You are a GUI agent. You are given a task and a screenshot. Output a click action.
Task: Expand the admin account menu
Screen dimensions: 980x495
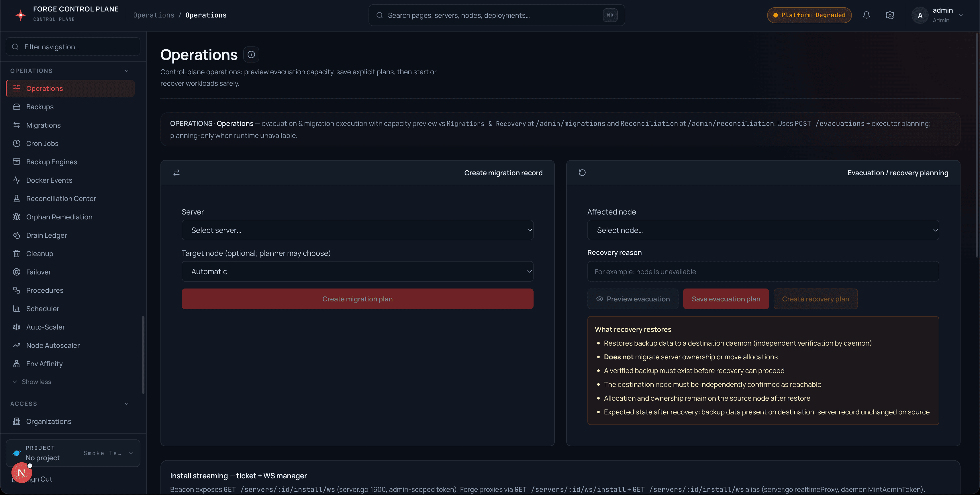click(x=937, y=15)
